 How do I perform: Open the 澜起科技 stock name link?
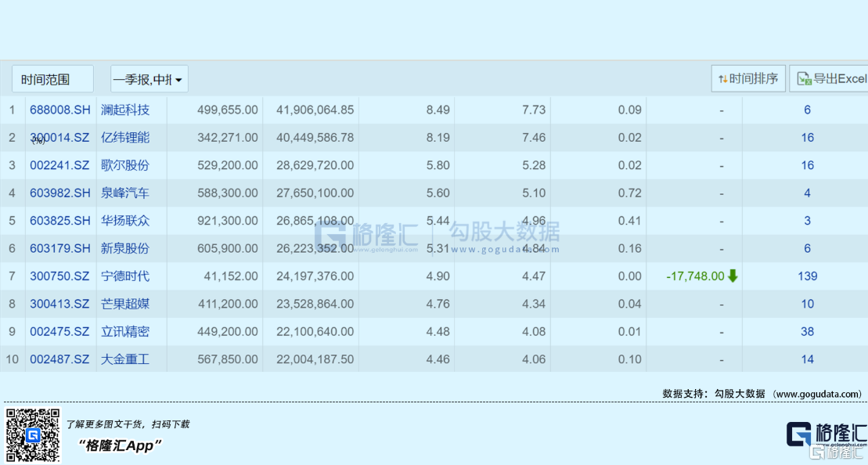coord(125,110)
